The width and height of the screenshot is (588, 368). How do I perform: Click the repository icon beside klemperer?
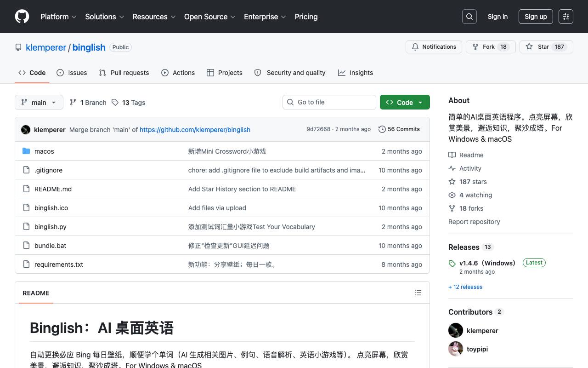(18, 47)
